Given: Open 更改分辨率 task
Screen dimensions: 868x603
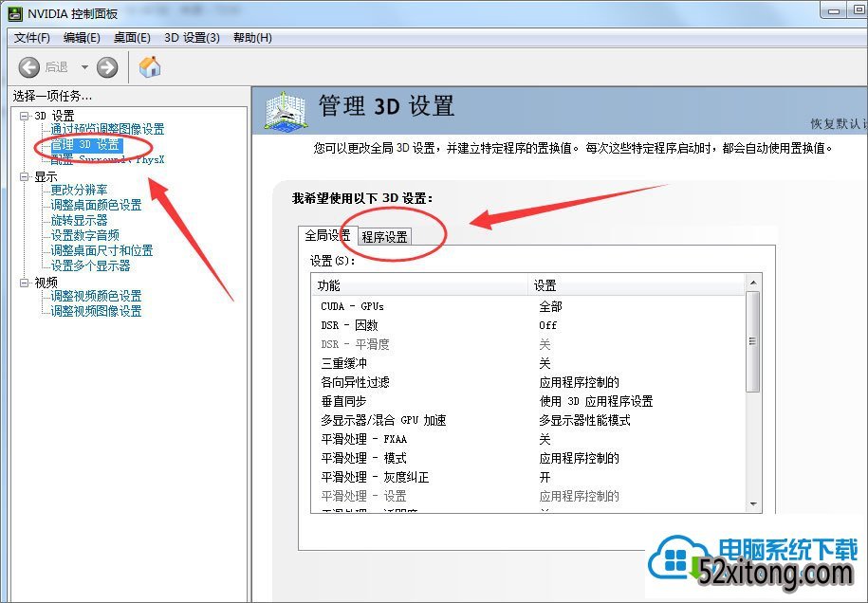Looking at the screenshot, I should [79, 191].
